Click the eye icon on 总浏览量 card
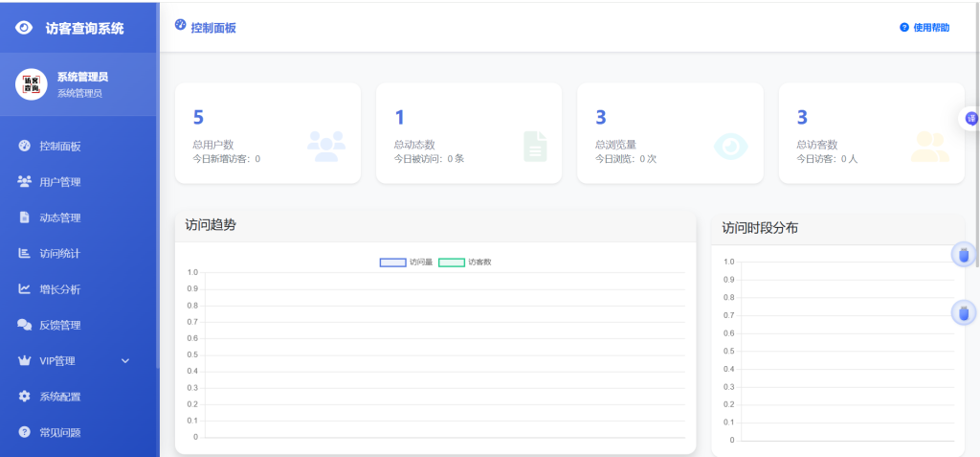This screenshot has height=457, width=980. (730, 146)
